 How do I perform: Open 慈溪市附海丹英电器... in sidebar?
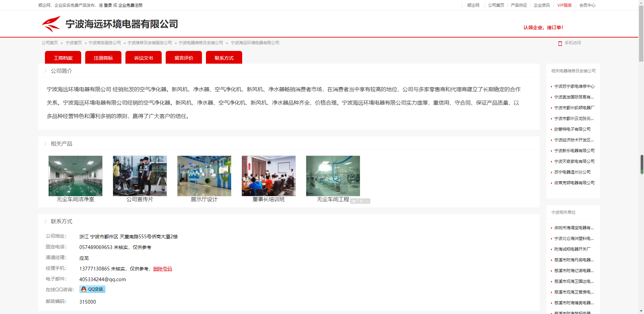(574, 260)
